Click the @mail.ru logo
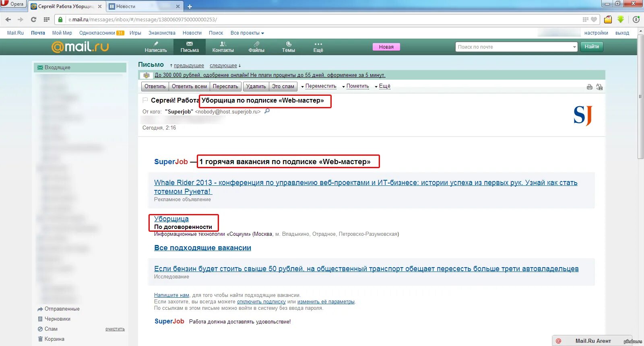The height and width of the screenshot is (346, 644). click(x=80, y=47)
